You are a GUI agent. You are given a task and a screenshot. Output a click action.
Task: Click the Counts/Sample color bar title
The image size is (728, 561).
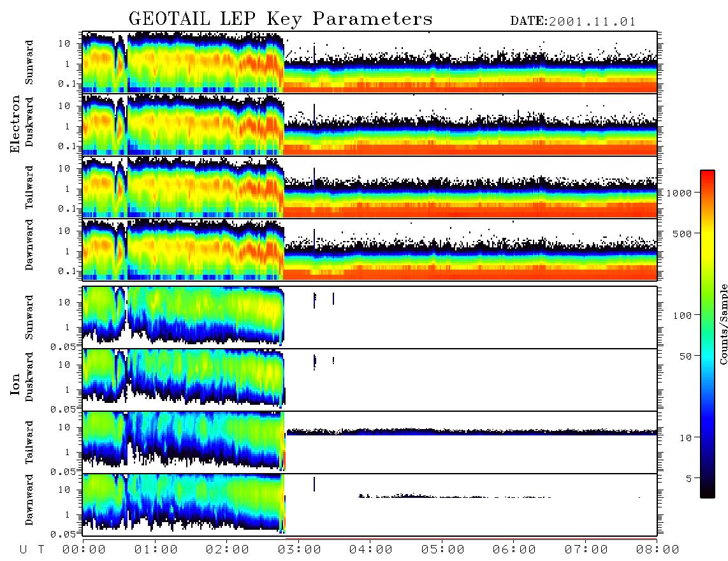723,324
